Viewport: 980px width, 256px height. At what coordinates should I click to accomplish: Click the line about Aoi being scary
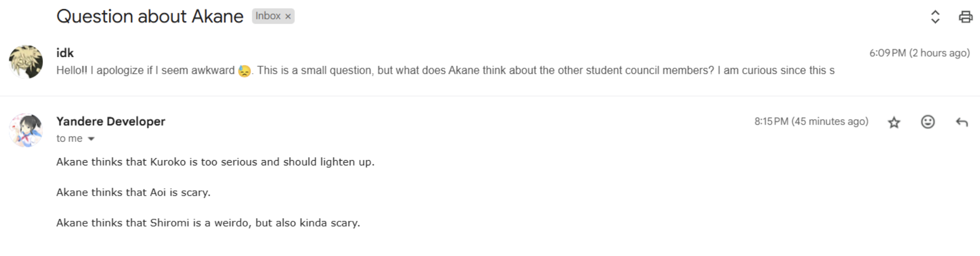(133, 192)
